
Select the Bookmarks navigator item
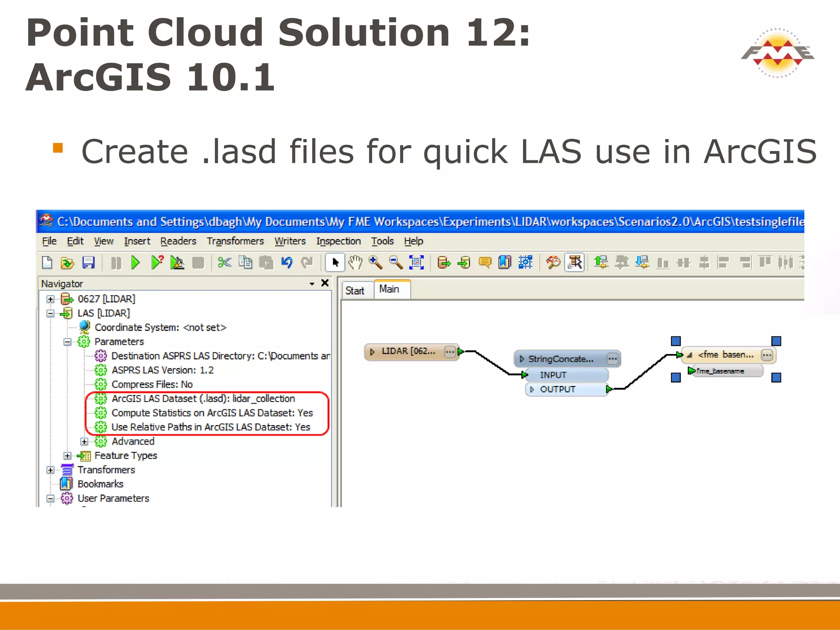(x=100, y=484)
